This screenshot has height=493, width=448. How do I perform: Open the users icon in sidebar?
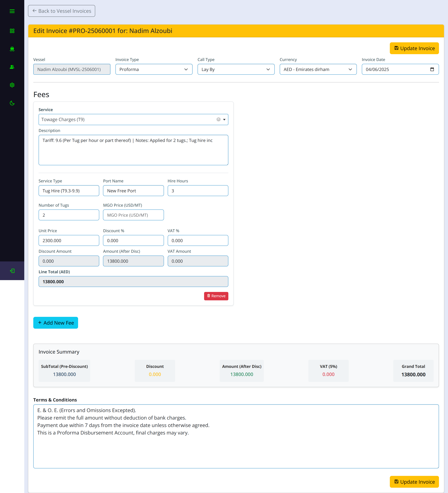point(12,67)
